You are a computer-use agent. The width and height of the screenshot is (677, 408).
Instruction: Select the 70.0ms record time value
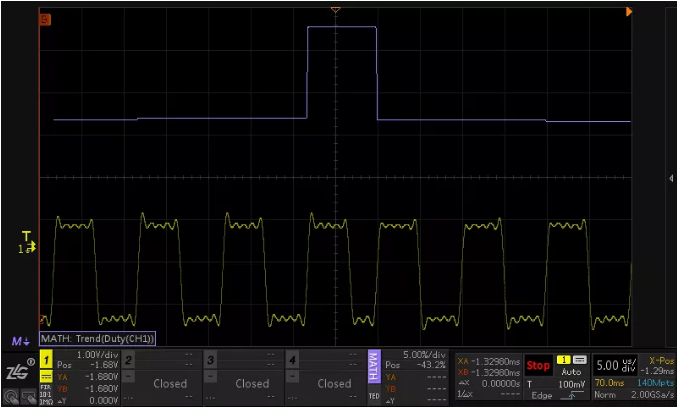609,383
